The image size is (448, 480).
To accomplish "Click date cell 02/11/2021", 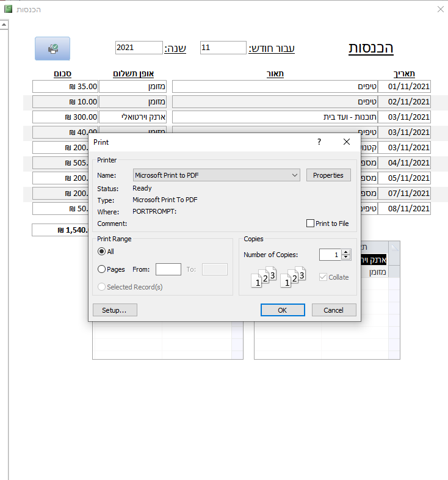I will pyautogui.click(x=404, y=101).
